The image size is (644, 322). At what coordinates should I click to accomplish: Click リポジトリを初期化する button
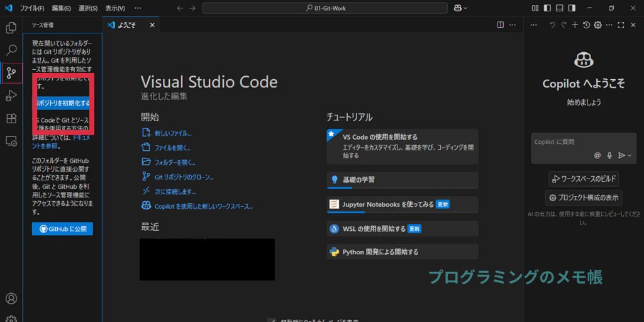tap(62, 103)
